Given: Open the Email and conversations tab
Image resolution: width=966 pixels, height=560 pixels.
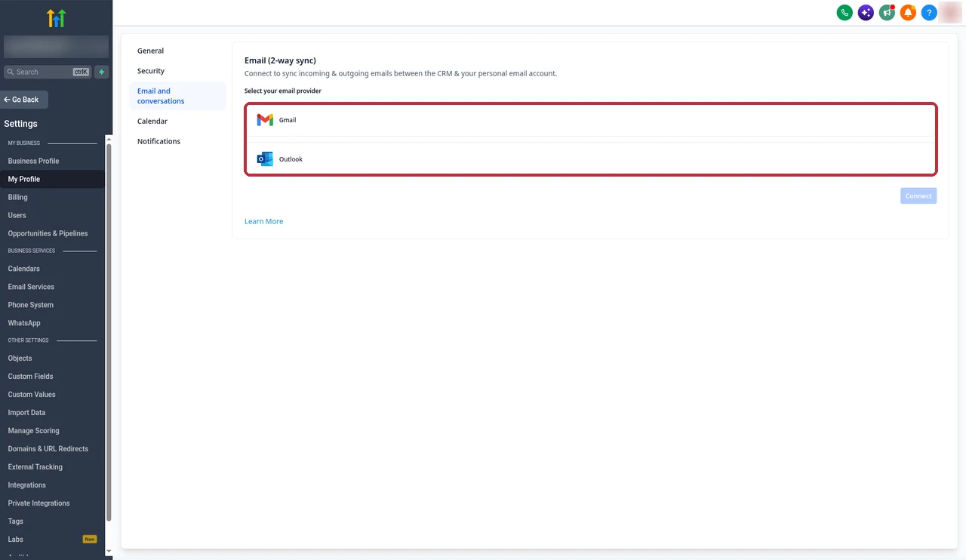Looking at the screenshot, I should pyautogui.click(x=177, y=96).
